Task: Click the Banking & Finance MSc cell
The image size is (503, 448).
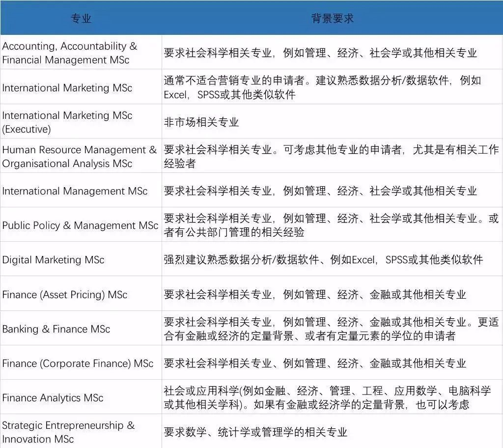Action: click(x=56, y=329)
